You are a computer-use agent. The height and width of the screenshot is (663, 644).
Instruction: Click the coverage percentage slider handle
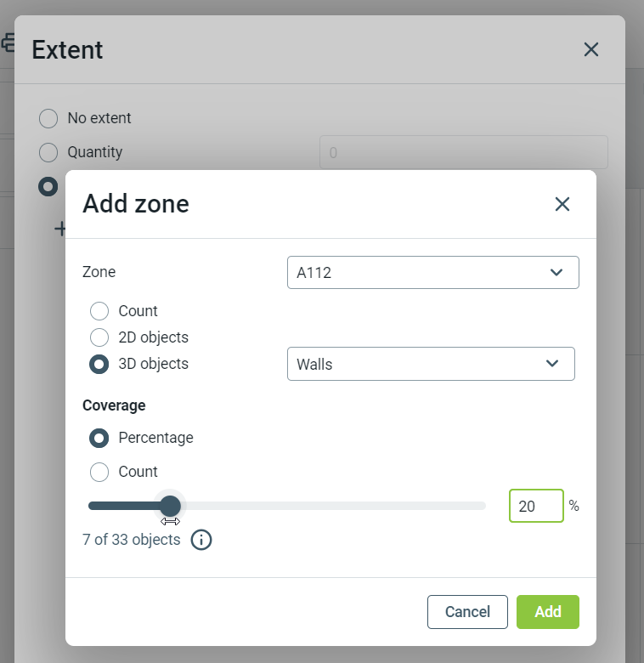point(170,506)
